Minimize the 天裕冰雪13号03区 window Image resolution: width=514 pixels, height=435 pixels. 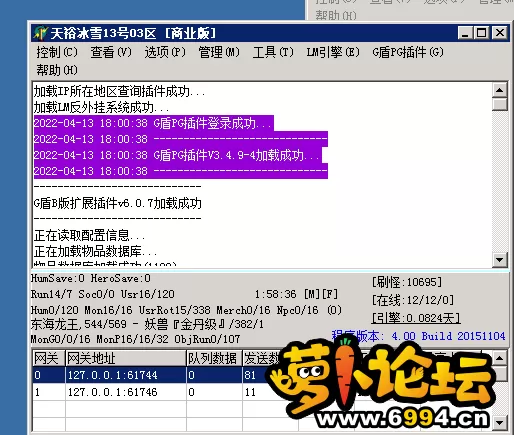(466, 33)
